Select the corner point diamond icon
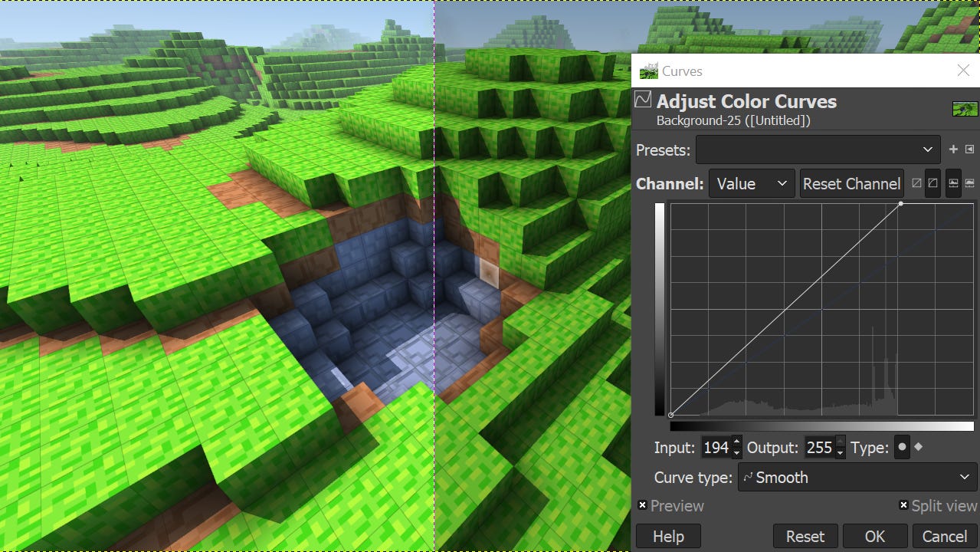 pos(918,446)
